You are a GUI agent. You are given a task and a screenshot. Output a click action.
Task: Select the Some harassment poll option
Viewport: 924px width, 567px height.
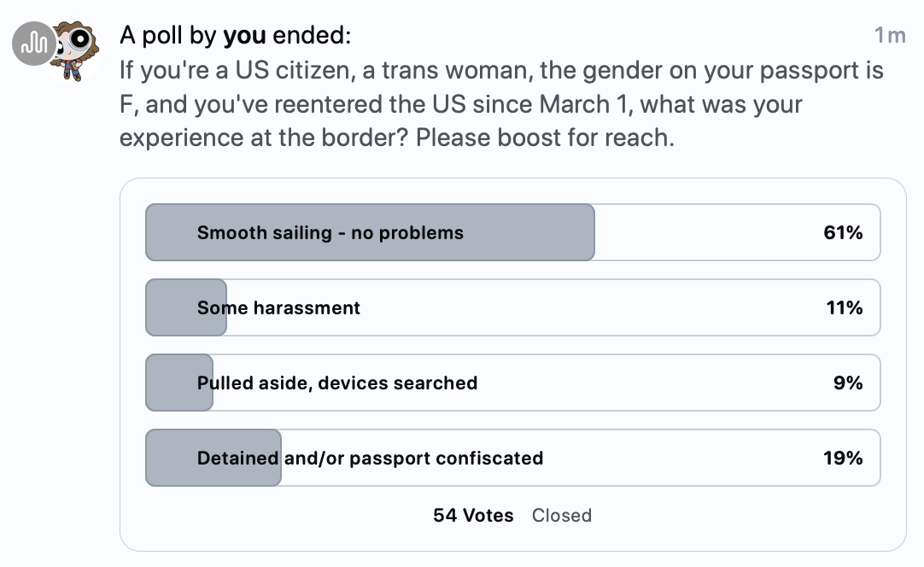coord(512,307)
